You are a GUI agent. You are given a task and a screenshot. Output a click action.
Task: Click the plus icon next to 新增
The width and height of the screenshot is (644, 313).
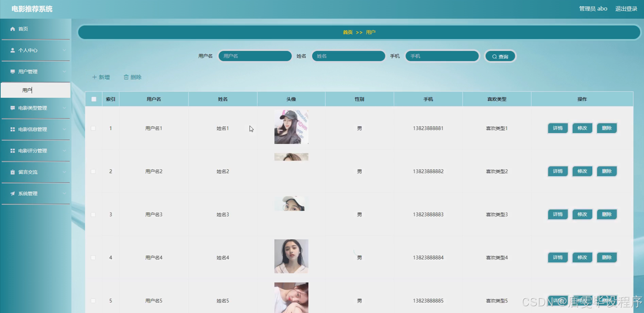[x=94, y=77]
